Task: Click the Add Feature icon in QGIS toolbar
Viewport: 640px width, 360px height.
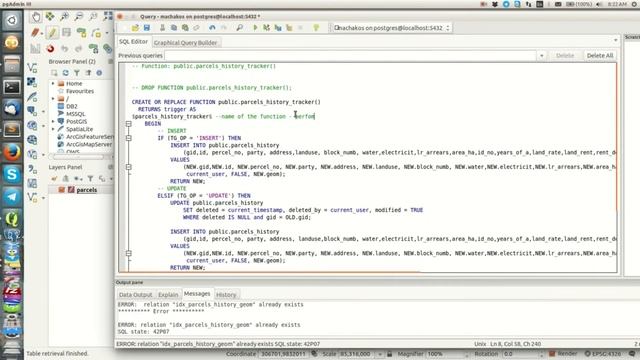Action: pyautogui.click(x=81, y=32)
